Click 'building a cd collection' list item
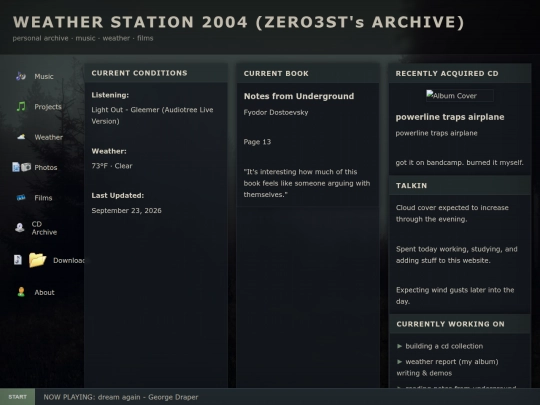Image resolution: width=540 pixels, height=405 pixels. point(440,346)
